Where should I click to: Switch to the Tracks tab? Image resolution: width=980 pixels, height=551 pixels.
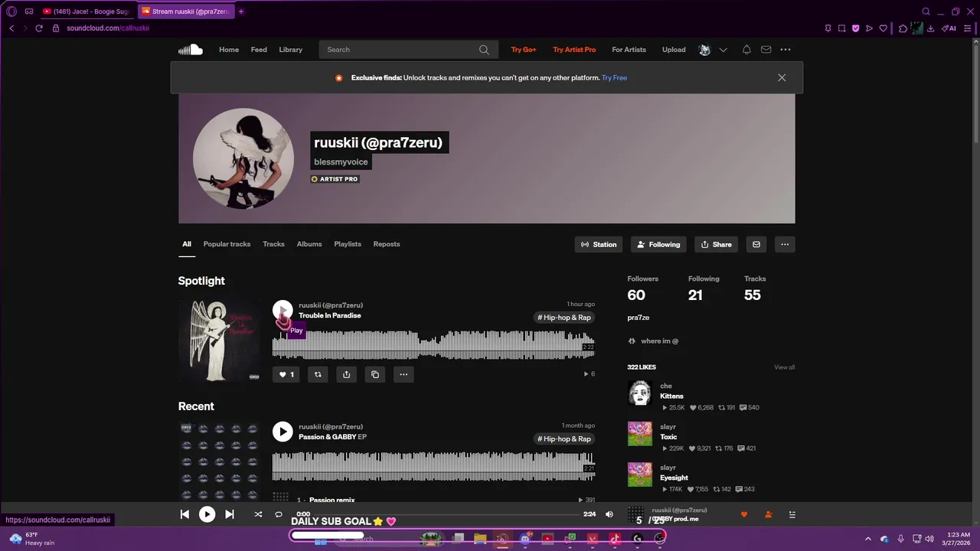point(273,244)
